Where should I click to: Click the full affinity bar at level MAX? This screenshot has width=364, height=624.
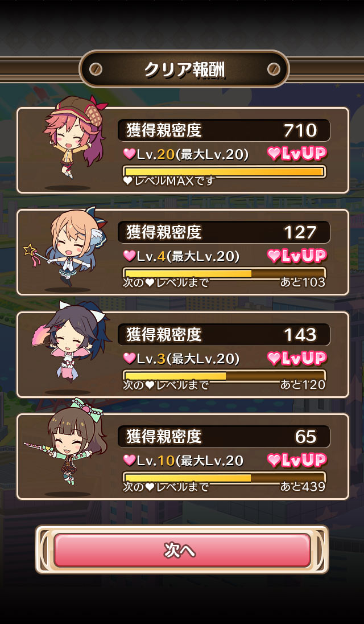pos(225,171)
